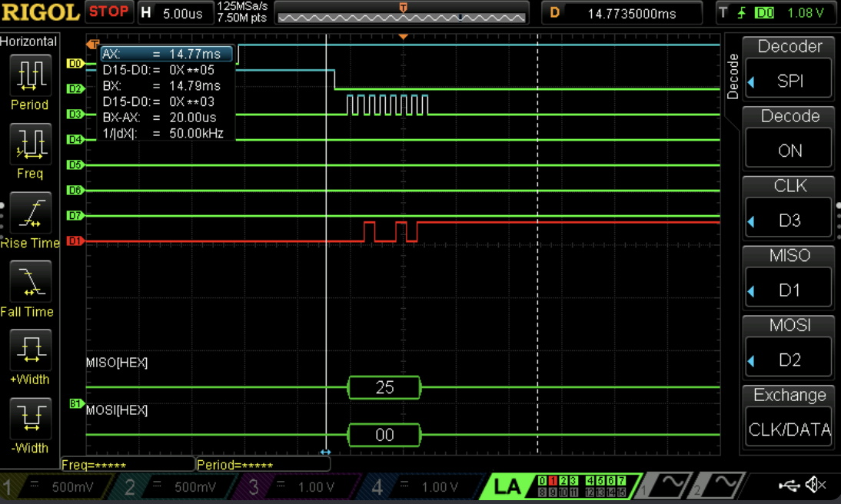The width and height of the screenshot is (841, 504).
Task: Click the D 14.7735000ms delay readout
Action: click(622, 13)
